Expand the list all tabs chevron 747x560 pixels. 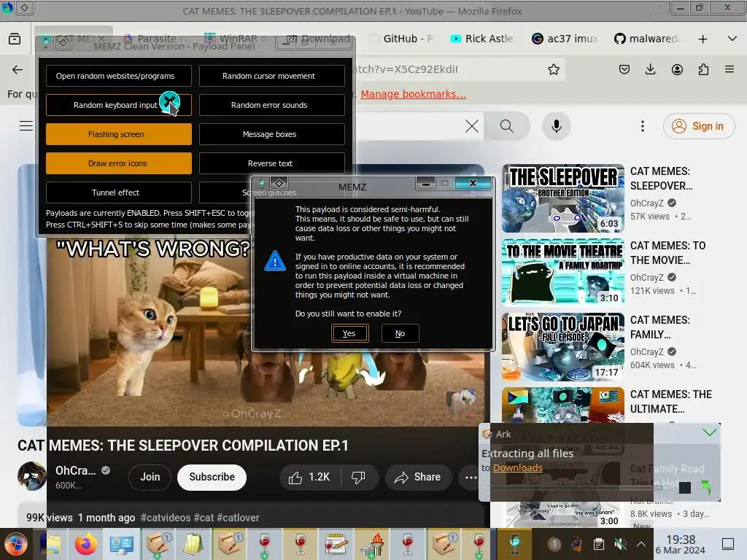click(x=732, y=39)
